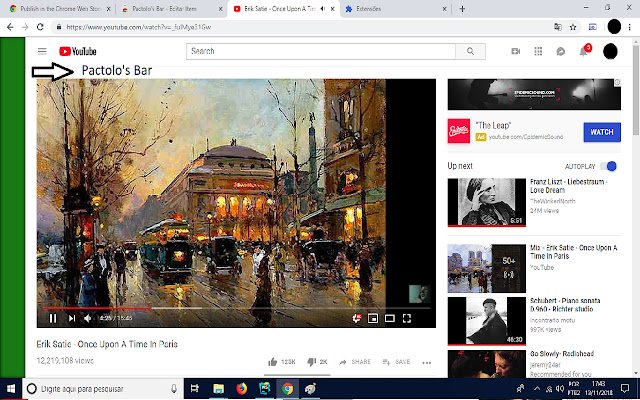Mute the Erik Satie tab audio
640x400 pixels.
click(323, 9)
